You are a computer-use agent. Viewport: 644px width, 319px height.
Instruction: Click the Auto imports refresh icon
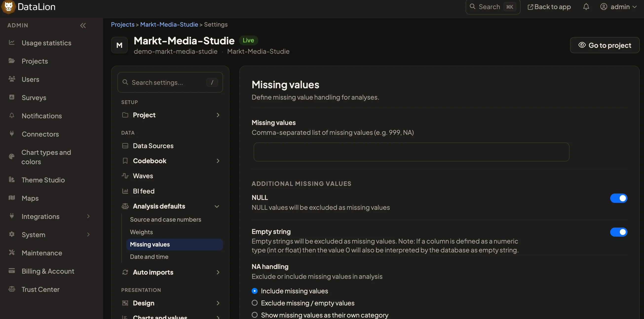click(125, 272)
